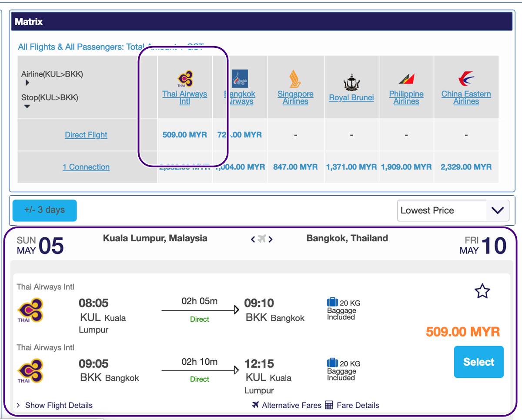Viewport: 522px width, 420px height.
Task: Open the Fare Details link
Action: tap(358, 405)
